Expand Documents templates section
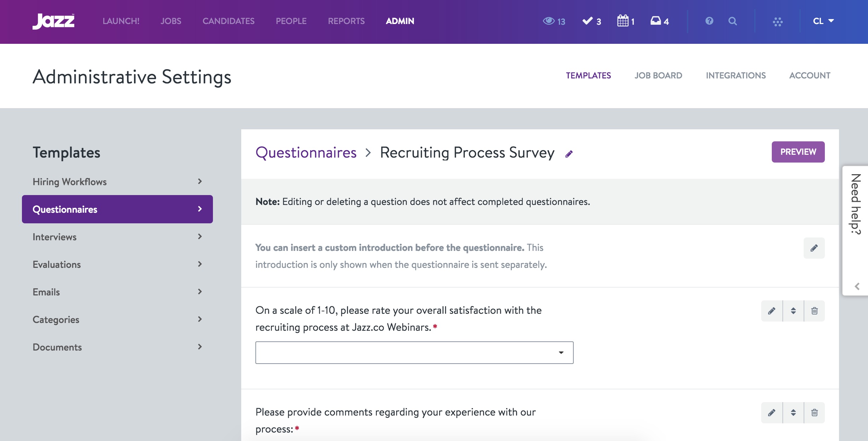Image resolution: width=868 pixels, height=441 pixels. [117, 347]
